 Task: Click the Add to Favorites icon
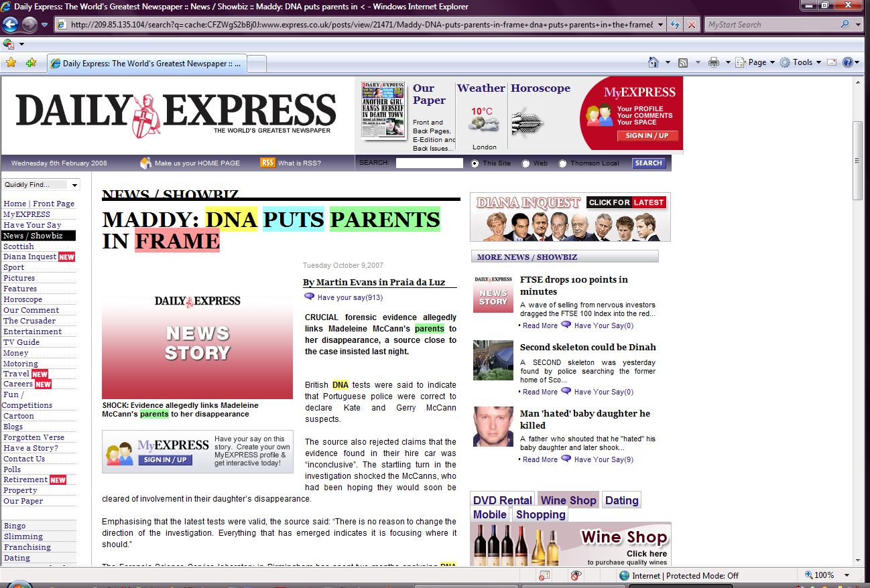[x=31, y=63]
